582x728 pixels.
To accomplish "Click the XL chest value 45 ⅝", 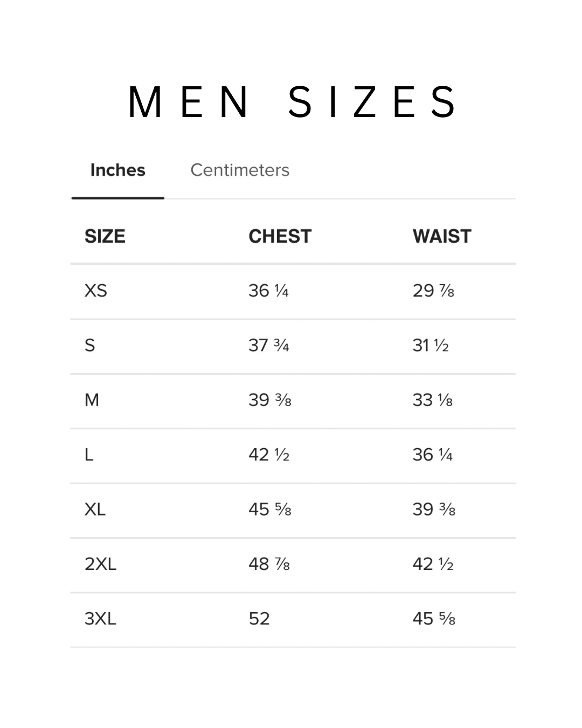I will pos(269,510).
